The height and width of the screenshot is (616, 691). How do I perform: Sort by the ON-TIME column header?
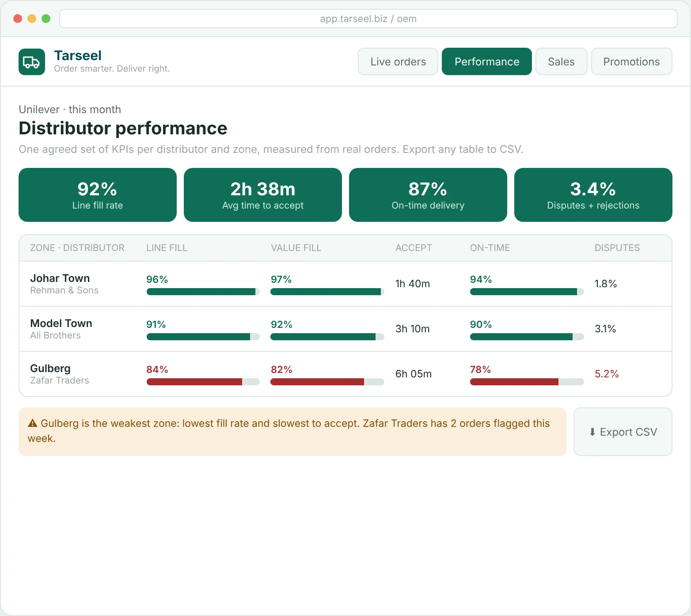click(490, 248)
